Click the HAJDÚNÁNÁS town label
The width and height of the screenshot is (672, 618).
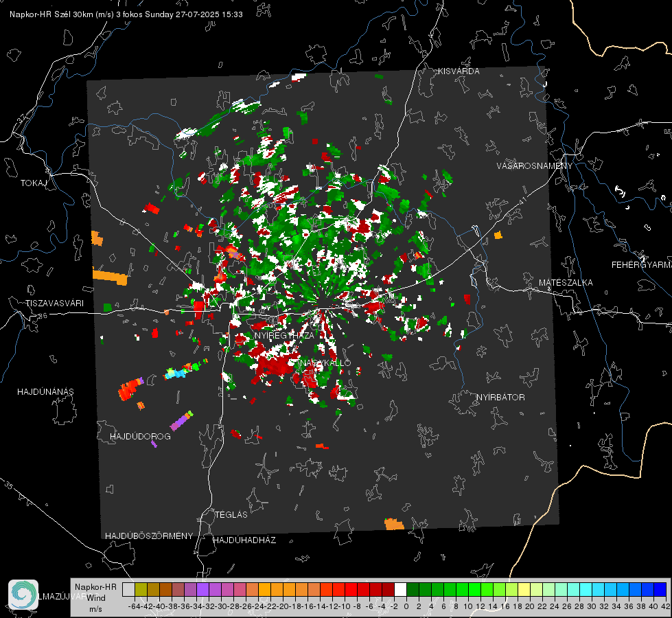coord(45,391)
